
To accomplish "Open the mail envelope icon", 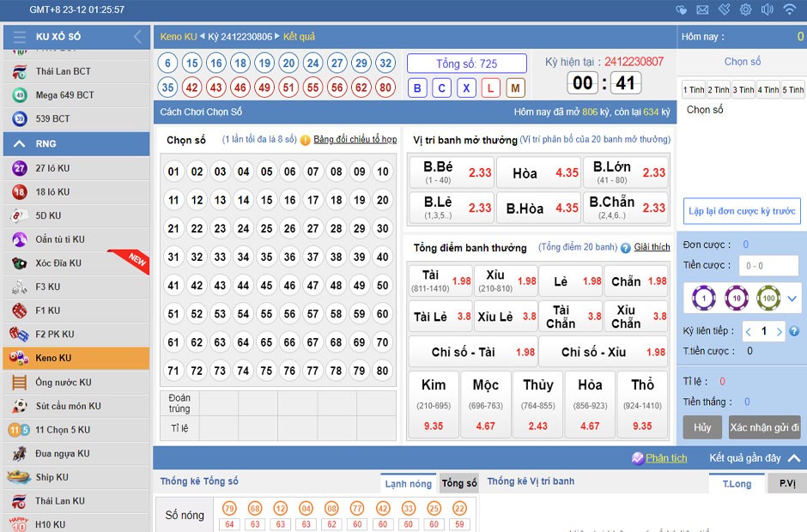I will [x=702, y=9].
